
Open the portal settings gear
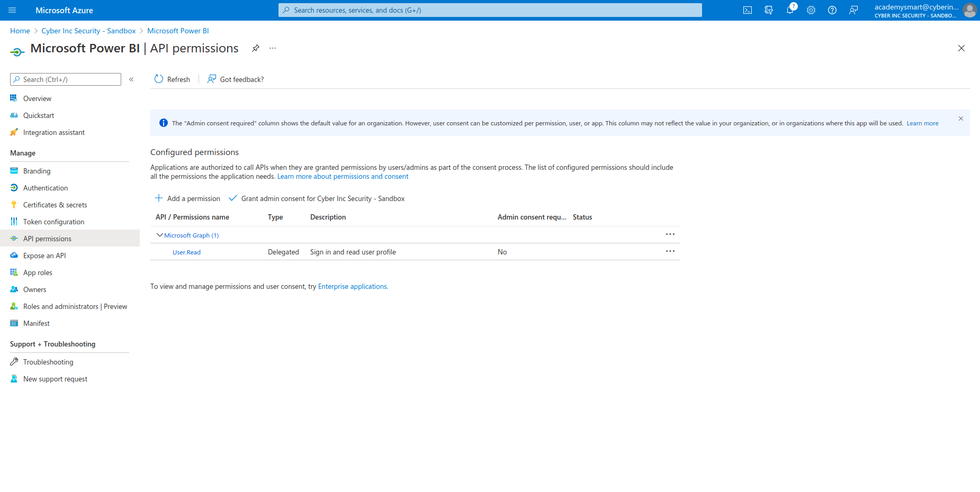click(811, 10)
